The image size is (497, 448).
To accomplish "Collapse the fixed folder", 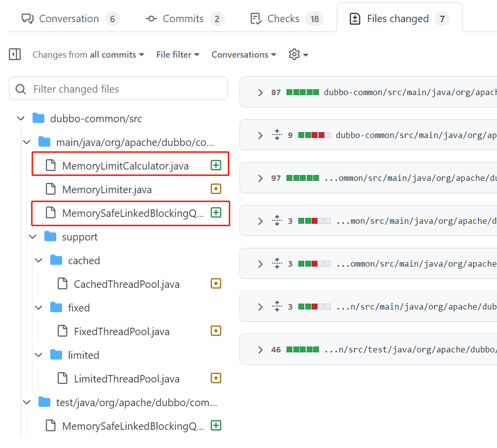I will click(x=38, y=308).
